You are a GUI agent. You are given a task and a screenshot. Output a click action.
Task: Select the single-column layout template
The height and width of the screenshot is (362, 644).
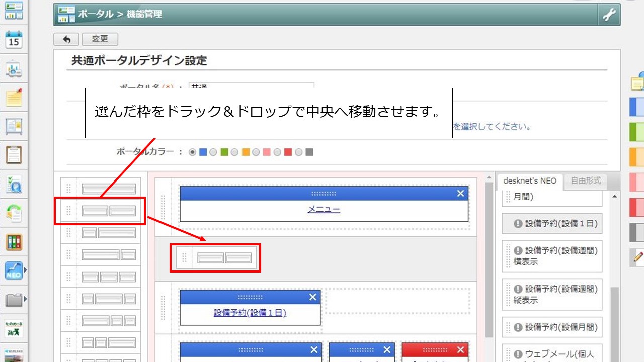pyautogui.click(x=101, y=189)
